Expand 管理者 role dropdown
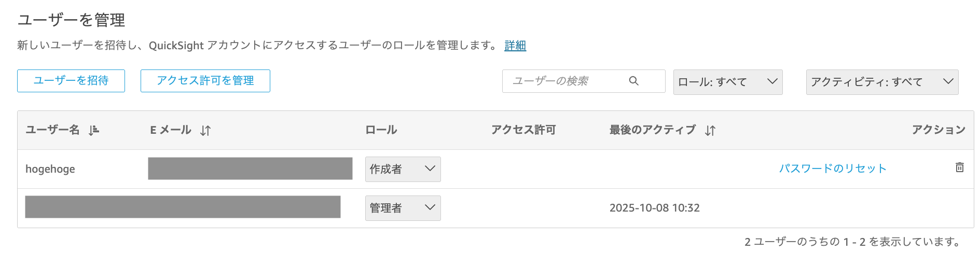 pos(403,208)
